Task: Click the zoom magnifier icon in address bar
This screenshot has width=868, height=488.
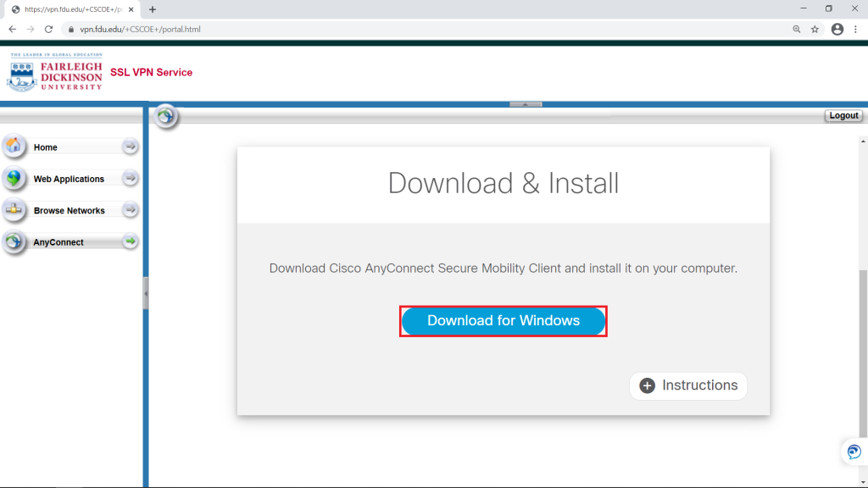Action: coord(797,30)
